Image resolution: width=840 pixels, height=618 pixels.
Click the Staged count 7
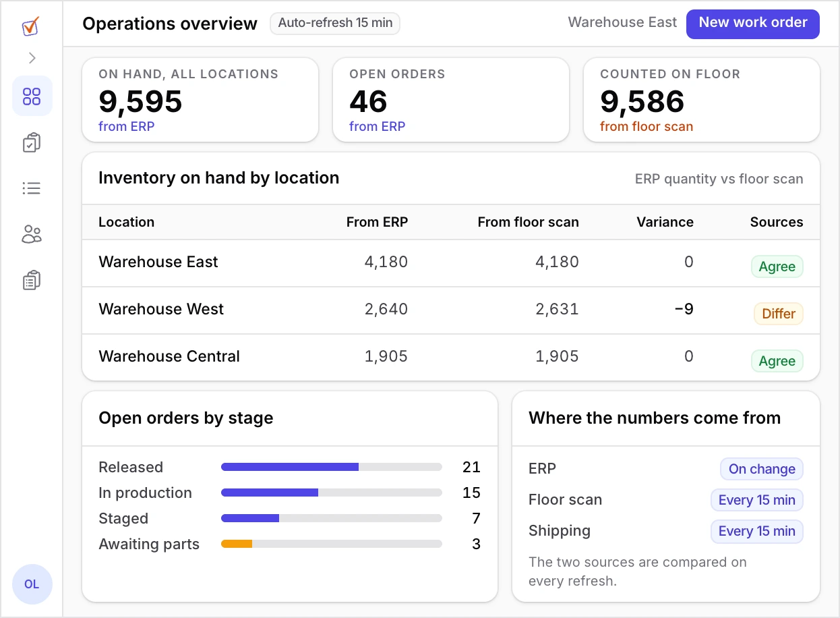pos(476,518)
